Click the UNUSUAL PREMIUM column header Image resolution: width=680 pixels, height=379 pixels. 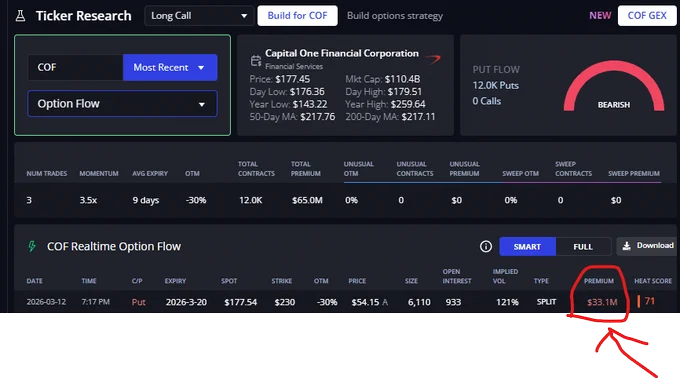[464, 169]
